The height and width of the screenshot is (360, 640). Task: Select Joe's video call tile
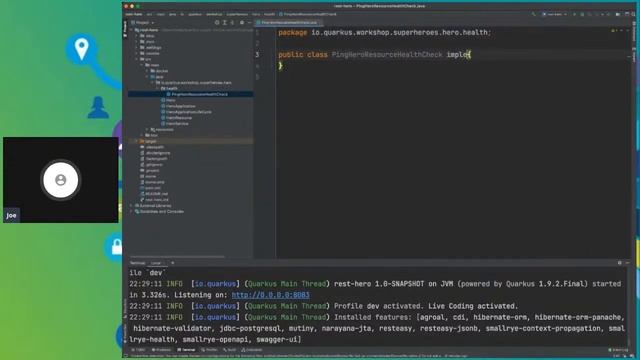click(x=61, y=180)
